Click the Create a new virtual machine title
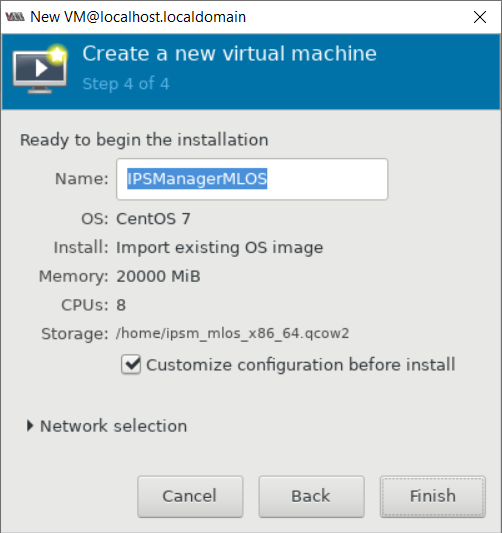 tap(229, 54)
